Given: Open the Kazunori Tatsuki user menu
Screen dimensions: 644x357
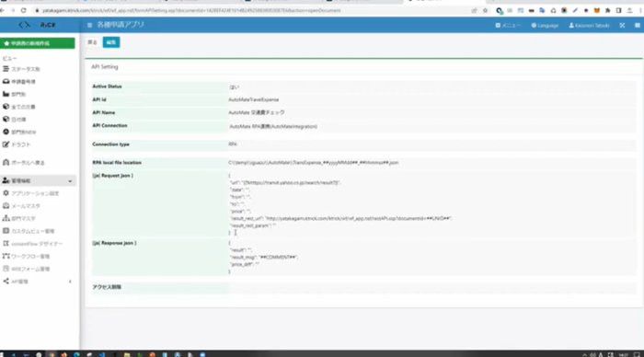Looking at the screenshot, I should click(589, 26).
